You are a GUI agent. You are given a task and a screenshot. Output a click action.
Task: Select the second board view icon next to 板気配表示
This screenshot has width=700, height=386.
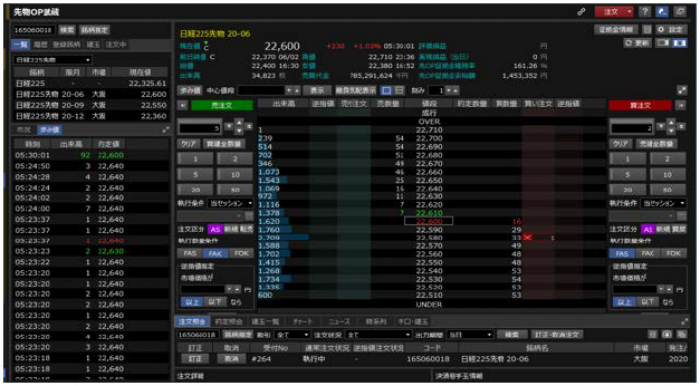tap(400, 90)
